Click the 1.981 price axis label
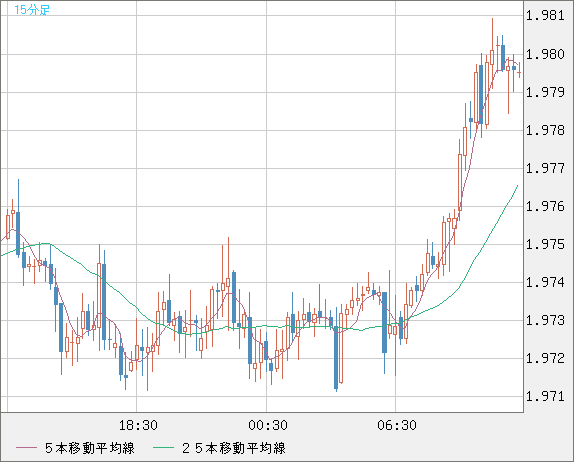Viewport: 574px width, 462px height. [545, 16]
